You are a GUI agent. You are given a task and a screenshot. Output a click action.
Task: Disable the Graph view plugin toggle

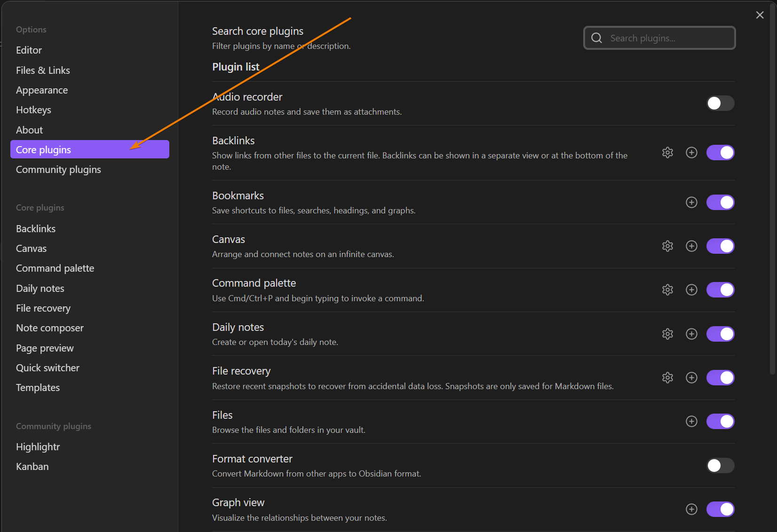click(720, 509)
